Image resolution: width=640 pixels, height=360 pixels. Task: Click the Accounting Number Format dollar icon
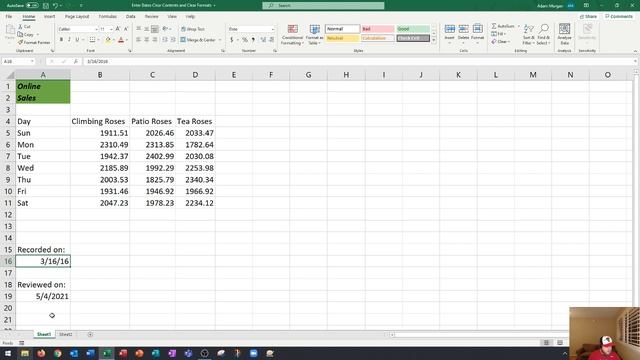pos(231,40)
